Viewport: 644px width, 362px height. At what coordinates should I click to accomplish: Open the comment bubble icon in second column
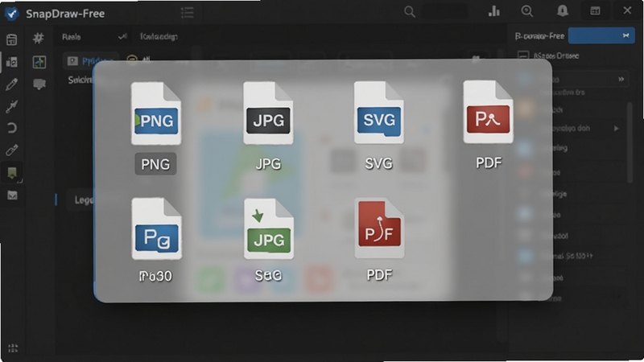(39, 84)
